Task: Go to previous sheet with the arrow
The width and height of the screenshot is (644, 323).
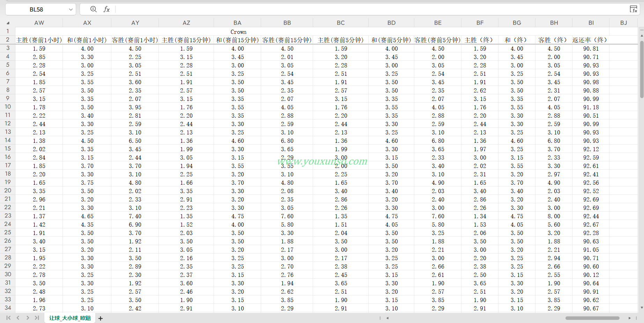Action: (x=18, y=318)
